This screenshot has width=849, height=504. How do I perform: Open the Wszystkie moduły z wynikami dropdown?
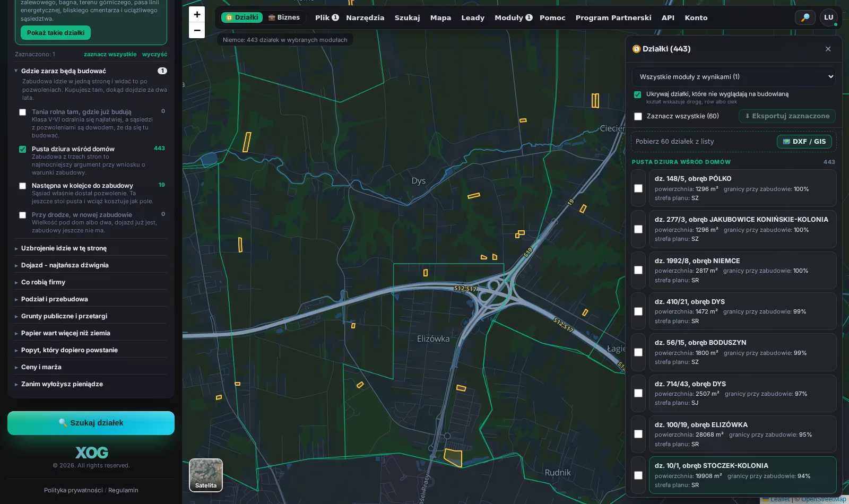tap(734, 77)
